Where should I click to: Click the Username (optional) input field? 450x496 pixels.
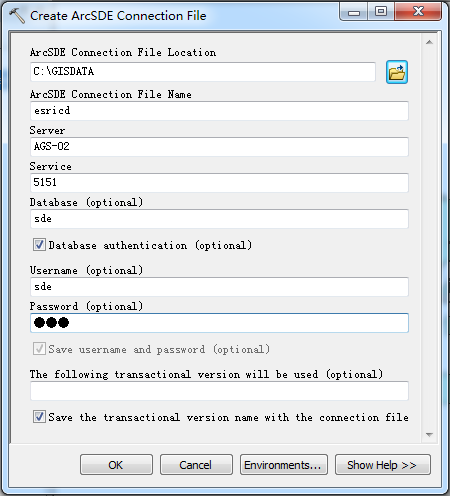coord(219,287)
